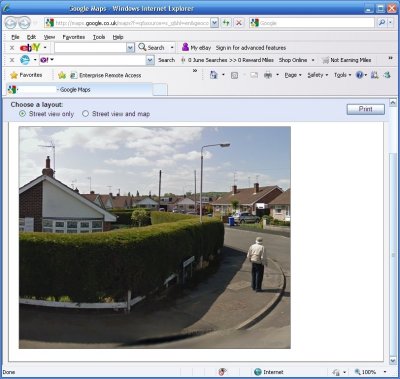Open My eBay from the toolbar
The height and width of the screenshot is (379, 400).
(x=197, y=48)
